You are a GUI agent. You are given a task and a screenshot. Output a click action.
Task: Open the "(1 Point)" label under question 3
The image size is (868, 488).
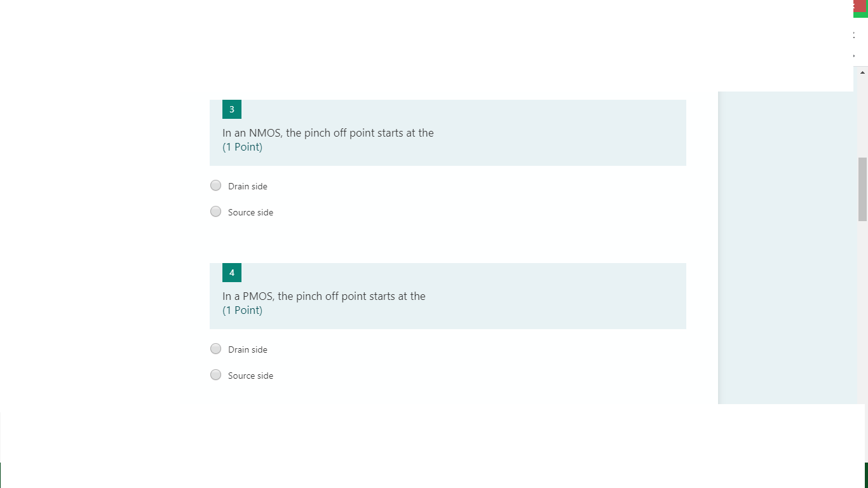(242, 146)
